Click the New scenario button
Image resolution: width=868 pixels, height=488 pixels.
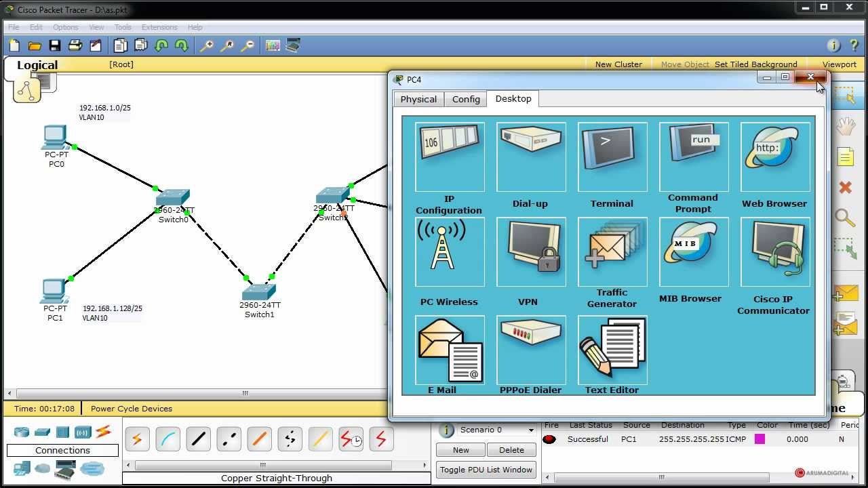tap(461, 450)
